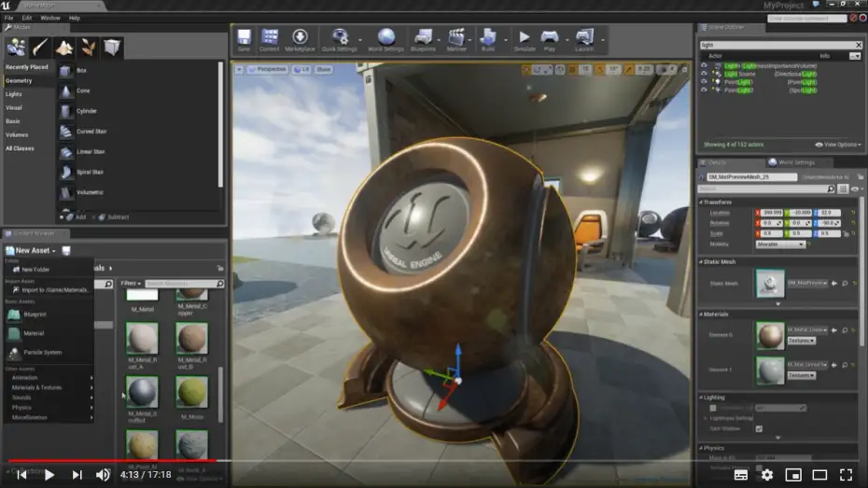The image size is (868, 488).
Task: Open Element 0 Textures dropdown
Action: [x=802, y=341]
